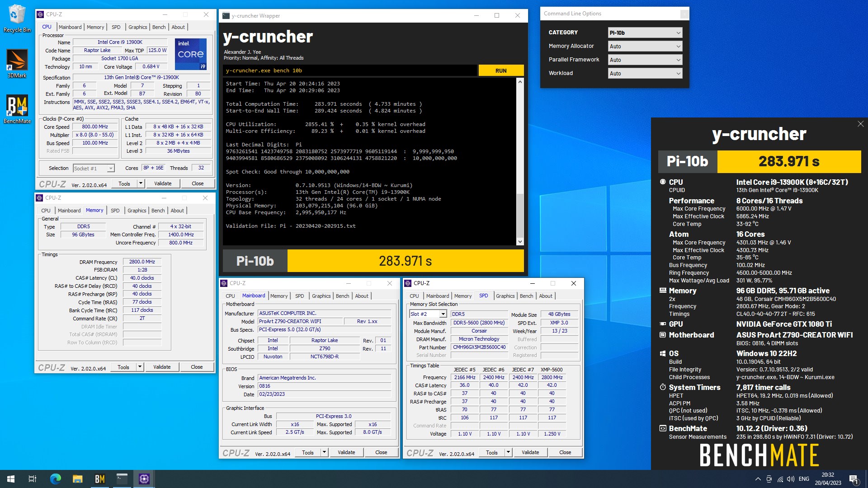
Task: Click the CPU-Z title icon in the Mainboard window
Action: click(x=224, y=283)
